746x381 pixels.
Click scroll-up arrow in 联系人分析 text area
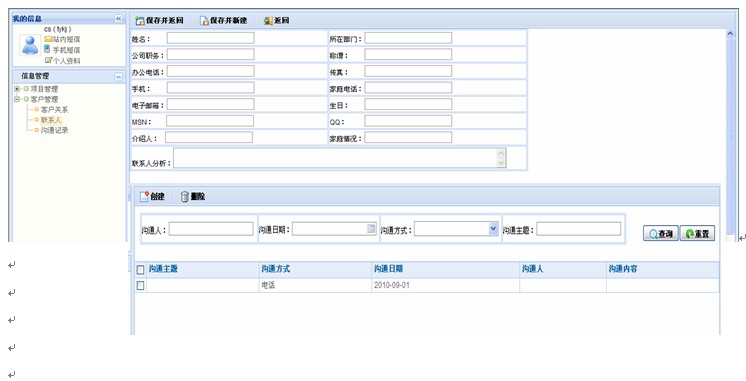click(501, 154)
